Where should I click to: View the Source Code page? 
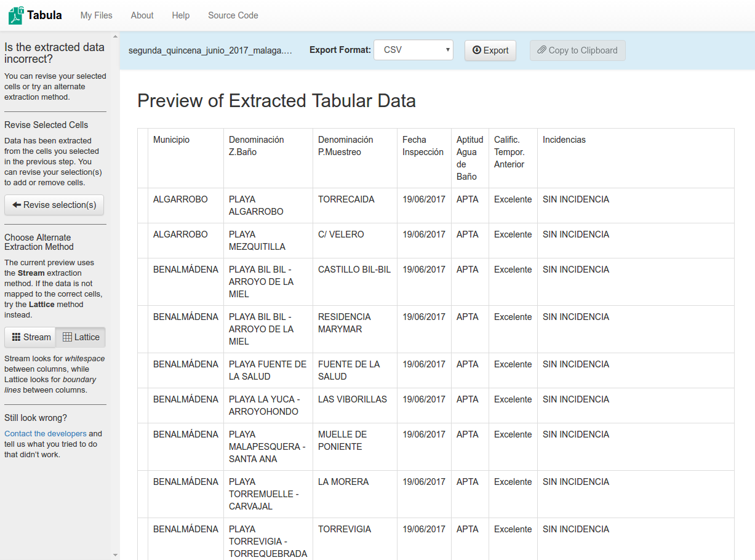click(x=233, y=15)
